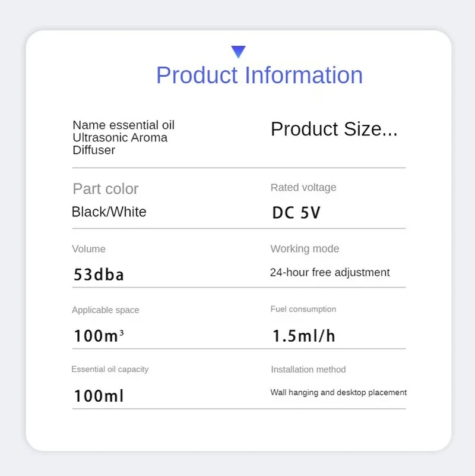Click the Volume label
This screenshot has width=475, height=476.
(88, 249)
